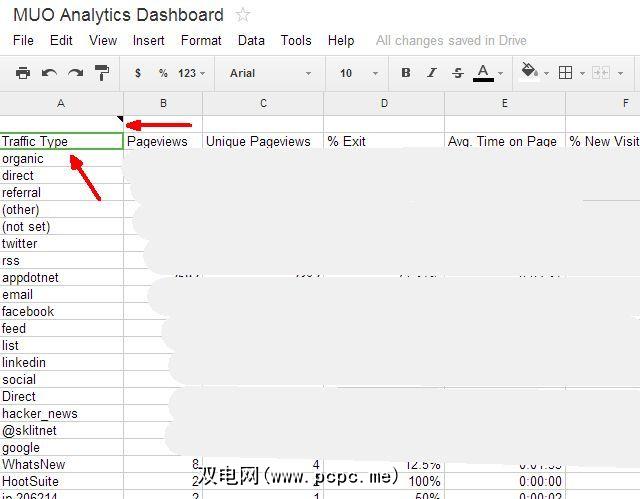Star the MUO Analytics Dashboard document
This screenshot has height=499, width=640.
(243, 15)
